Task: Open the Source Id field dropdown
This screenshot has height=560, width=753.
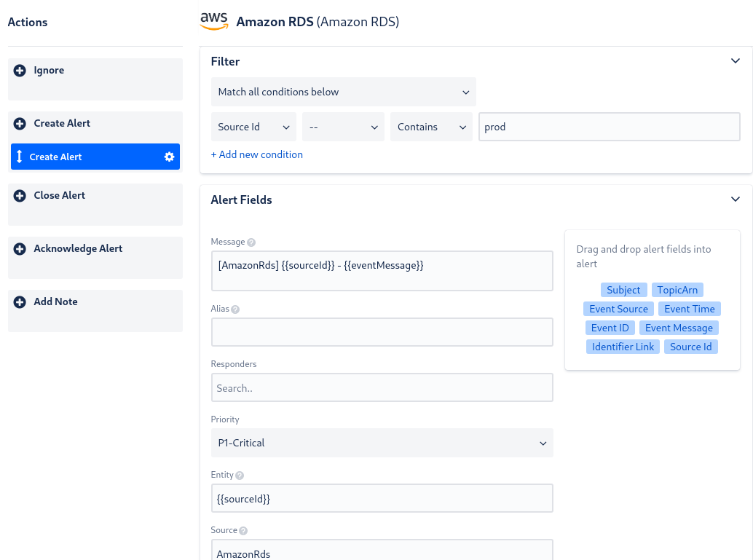Action: [253, 127]
